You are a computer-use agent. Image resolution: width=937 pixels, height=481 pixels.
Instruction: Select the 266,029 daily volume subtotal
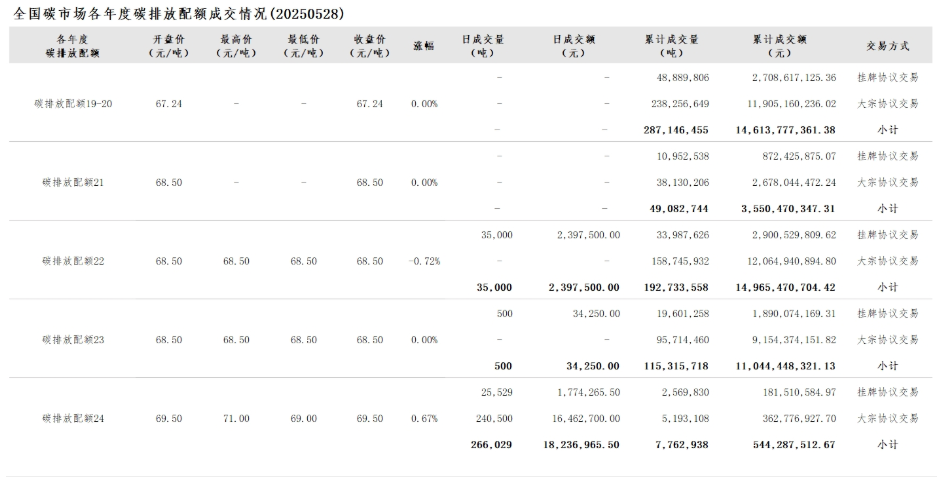click(x=491, y=445)
